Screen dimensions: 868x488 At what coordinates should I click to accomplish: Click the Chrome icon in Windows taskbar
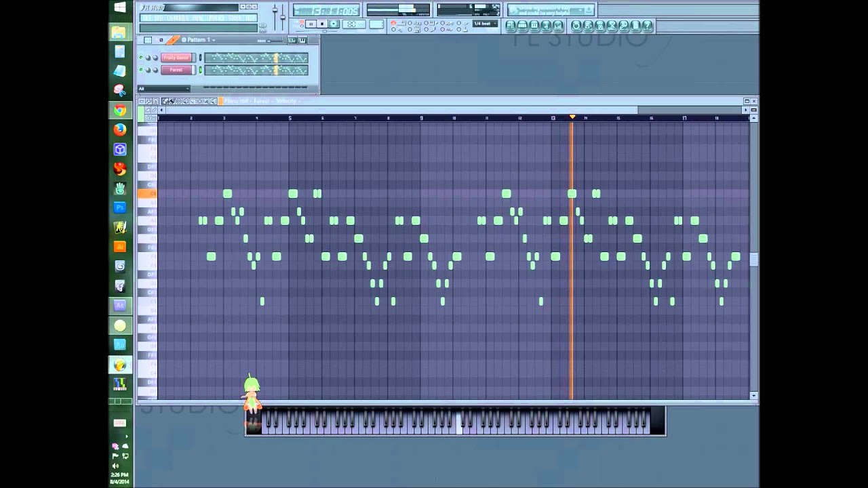[120, 110]
